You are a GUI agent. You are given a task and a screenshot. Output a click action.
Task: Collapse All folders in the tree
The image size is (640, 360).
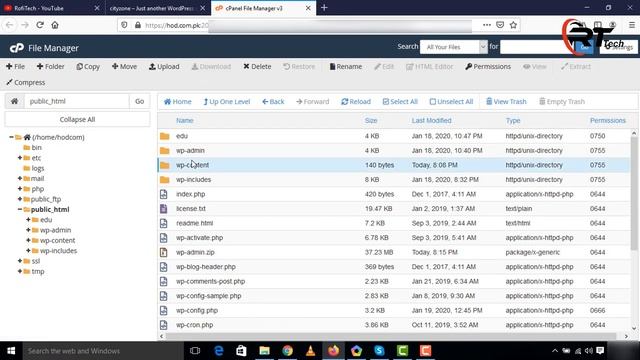pyautogui.click(x=77, y=120)
